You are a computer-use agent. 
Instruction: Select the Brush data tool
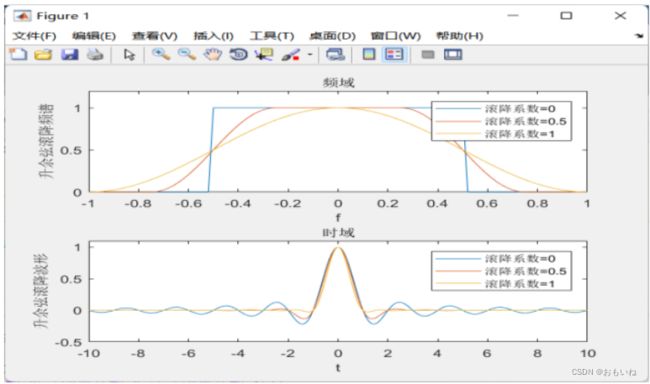click(291, 54)
